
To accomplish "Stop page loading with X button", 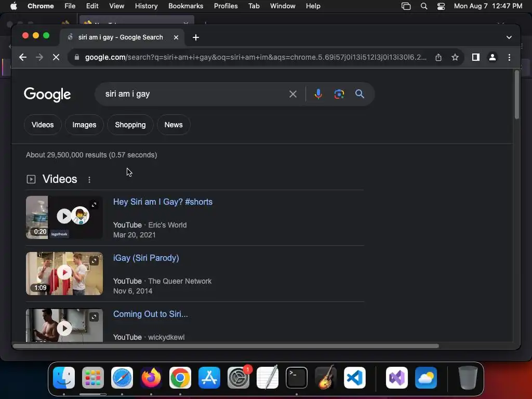I will (56, 57).
